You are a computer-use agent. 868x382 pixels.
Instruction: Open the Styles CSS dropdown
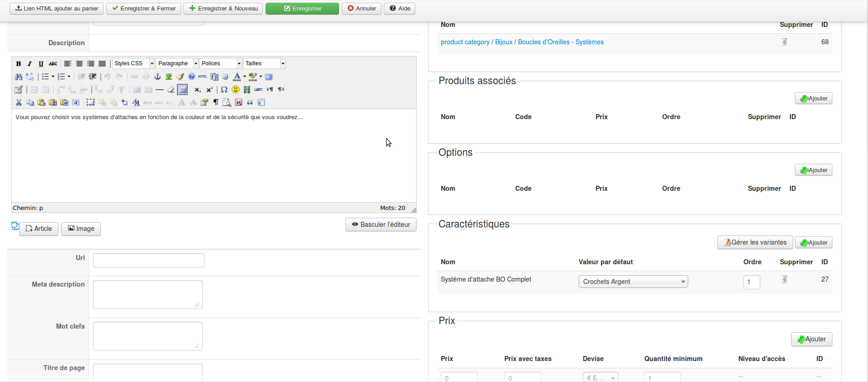point(133,63)
